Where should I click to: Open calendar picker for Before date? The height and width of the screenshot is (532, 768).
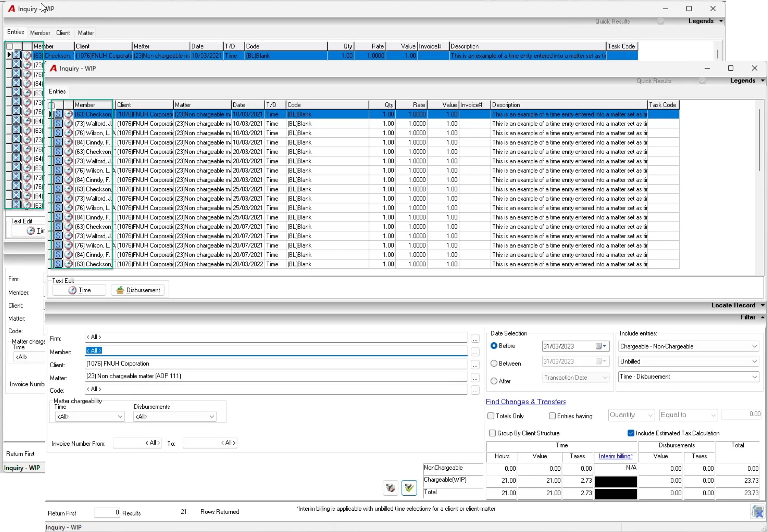tap(601, 346)
